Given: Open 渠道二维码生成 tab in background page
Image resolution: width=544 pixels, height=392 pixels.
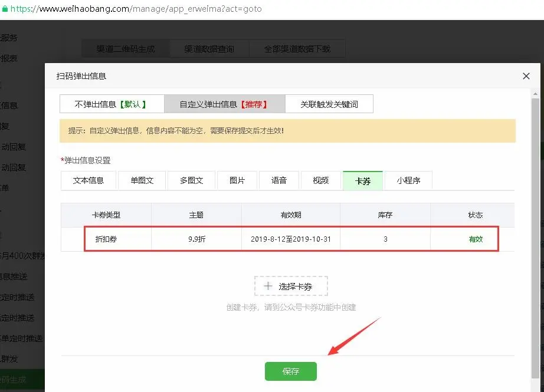Looking at the screenshot, I should coord(126,49).
